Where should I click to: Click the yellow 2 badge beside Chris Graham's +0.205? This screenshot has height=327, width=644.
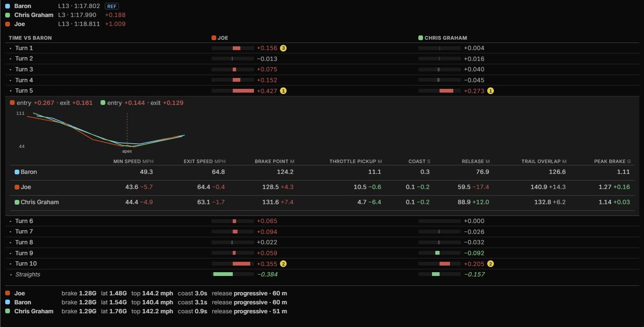coord(491,264)
